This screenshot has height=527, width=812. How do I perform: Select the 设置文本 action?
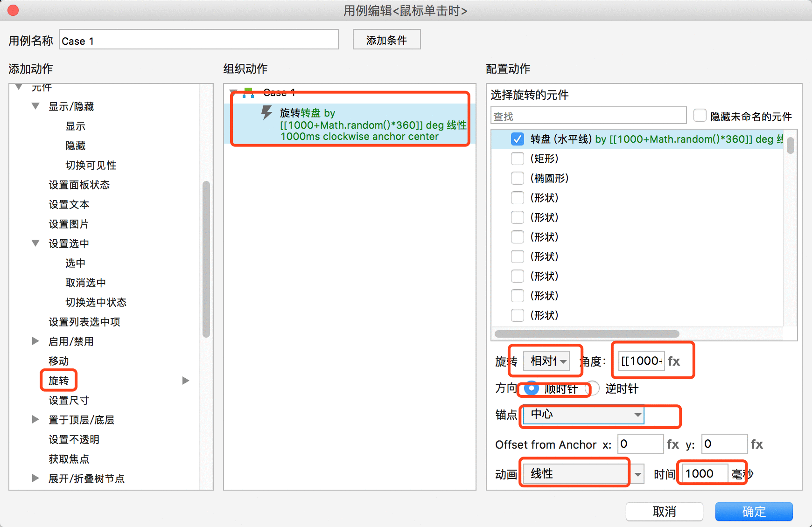pos(69,204)
